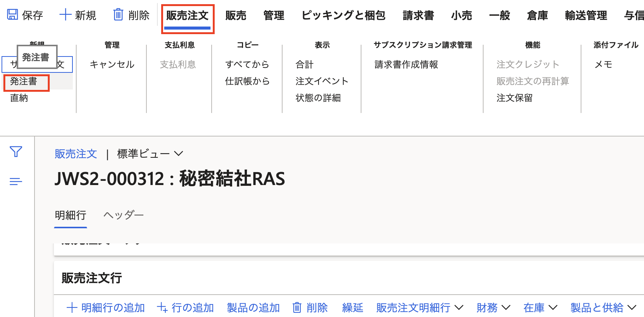Click 支払利息 command
This screenshot has height=317, width=644.
tap(178, 64)
